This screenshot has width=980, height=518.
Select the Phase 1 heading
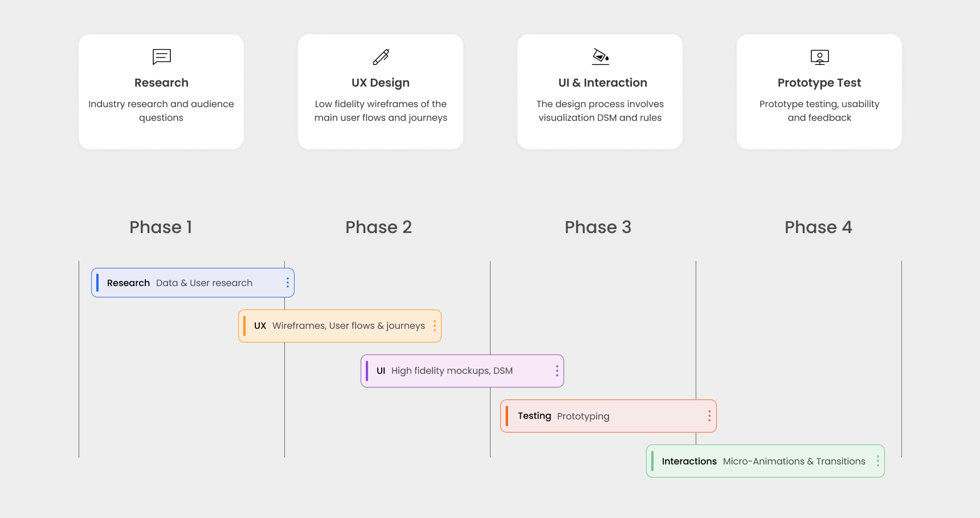pyautogui.click(x=161, y=227)
